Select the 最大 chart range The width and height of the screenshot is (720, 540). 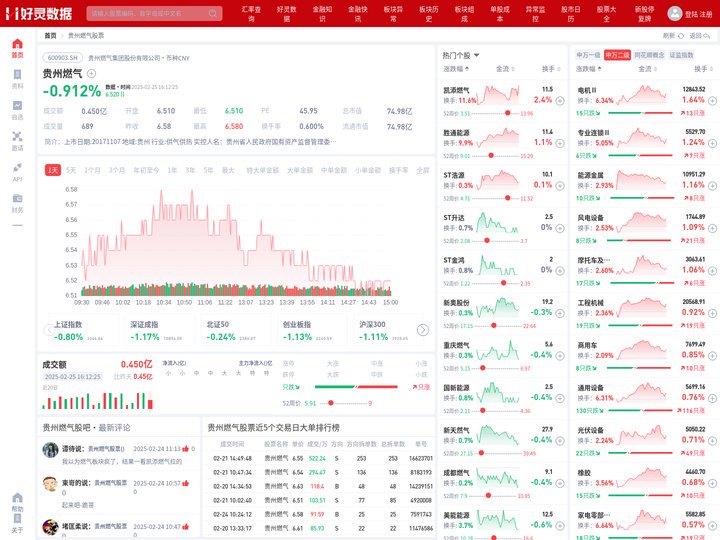228,170
